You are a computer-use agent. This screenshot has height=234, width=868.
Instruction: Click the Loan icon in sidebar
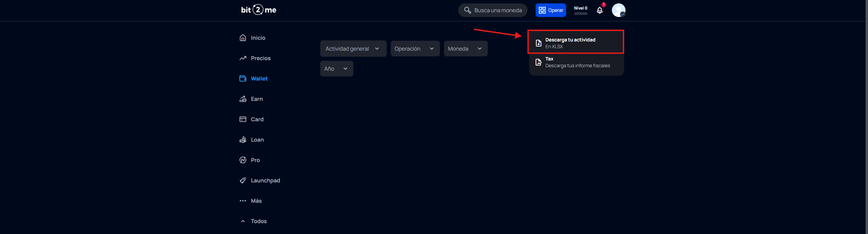click(x=243, y=140)
